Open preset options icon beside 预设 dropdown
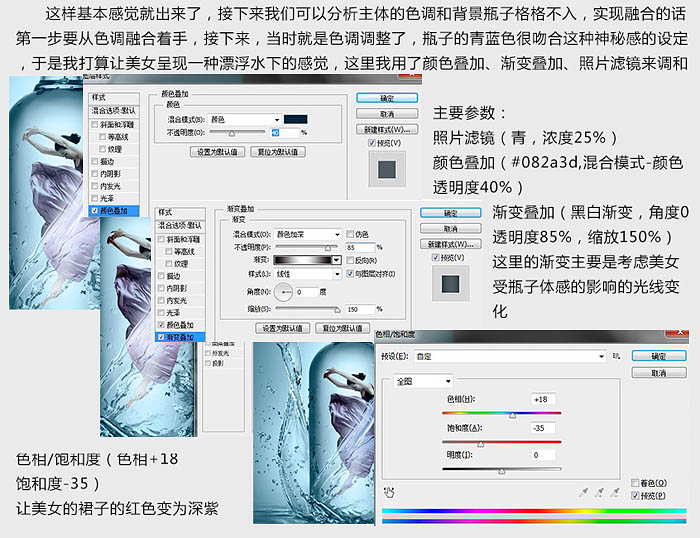Screen dimensions: 700x538 click(616, 356)
